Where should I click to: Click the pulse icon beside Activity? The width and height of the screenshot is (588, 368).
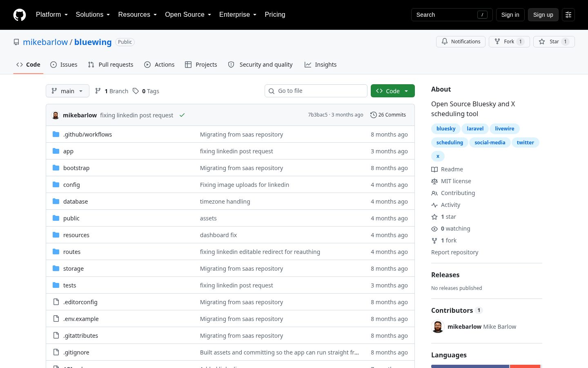coord(434,205)
